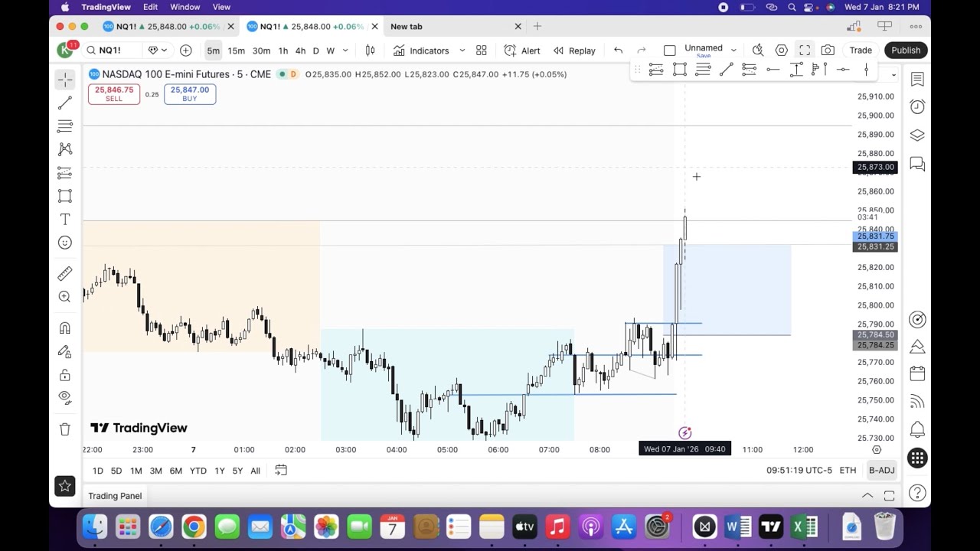The height and width of the screenshot is (551, 980).
Task: Open the chats panel icon
Action: 917,164
